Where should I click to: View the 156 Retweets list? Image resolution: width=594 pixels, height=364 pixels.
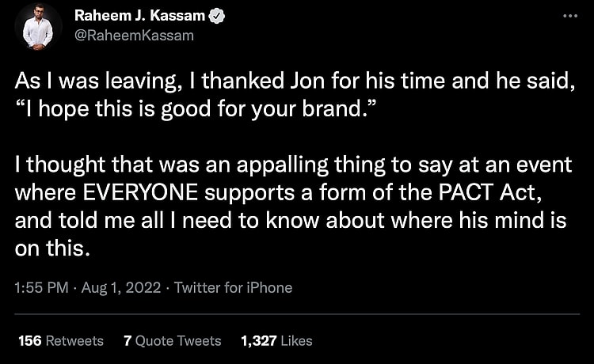pos(61,341)
